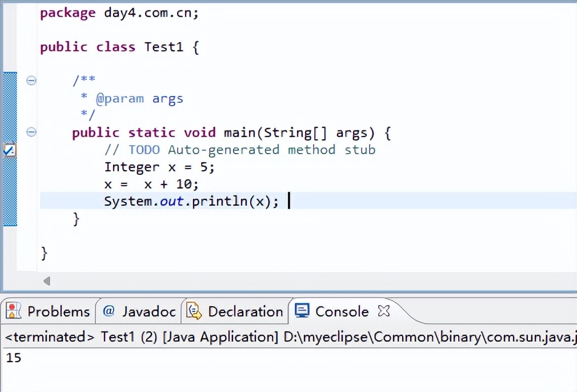Click the TODO task marker in the gutter
This screenshot has width=577, height=392.
click(x=9, y=150)
